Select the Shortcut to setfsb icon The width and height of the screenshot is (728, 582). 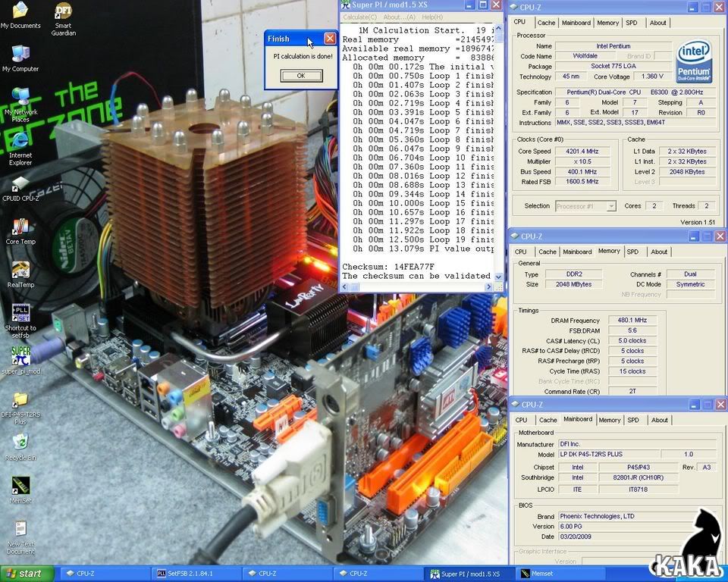[20, 321]
